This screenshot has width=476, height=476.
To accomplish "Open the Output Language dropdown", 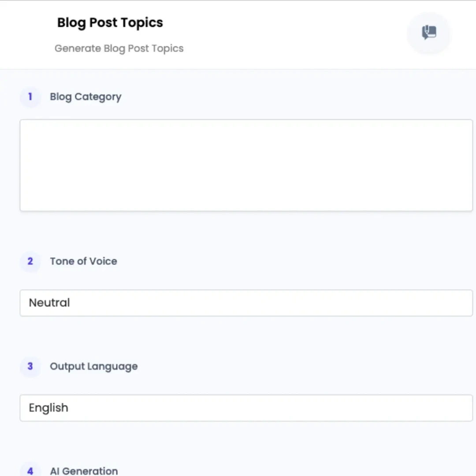I will click(245, 408).
